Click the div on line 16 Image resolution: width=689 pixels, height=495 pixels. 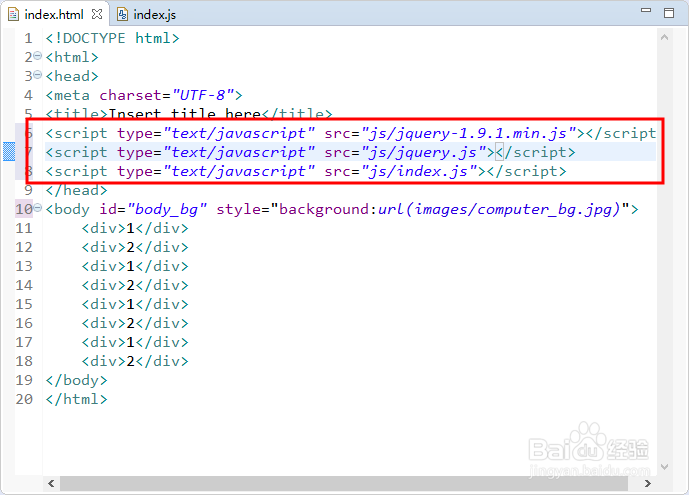pyautogui.click(x=135, y=323)
